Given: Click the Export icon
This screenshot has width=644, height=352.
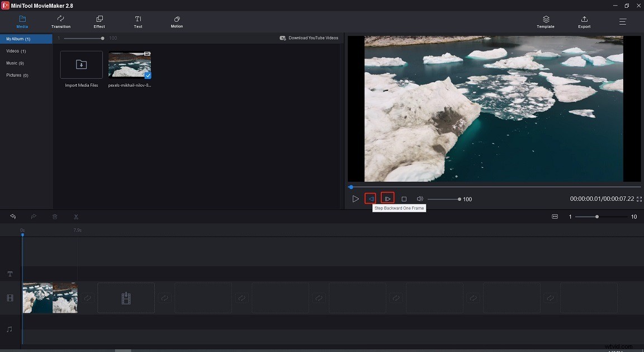Looking at the screenshot, I should coord(584,22).
